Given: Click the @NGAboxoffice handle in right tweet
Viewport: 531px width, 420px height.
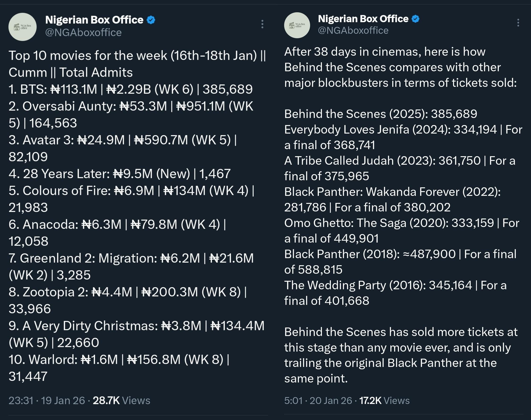Looking at the screenshot, I should pyautogui.click(x=353, y=30).
